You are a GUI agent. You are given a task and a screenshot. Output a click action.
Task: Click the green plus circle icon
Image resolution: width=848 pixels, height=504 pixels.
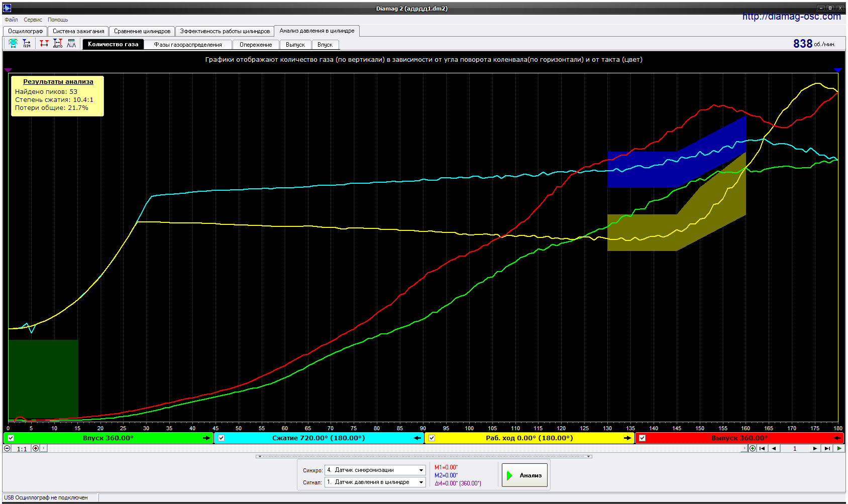(x=753, y=448)
